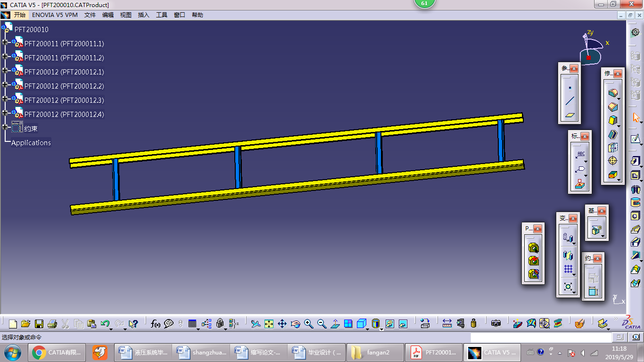Click the Save file icon

coord(39,324)
